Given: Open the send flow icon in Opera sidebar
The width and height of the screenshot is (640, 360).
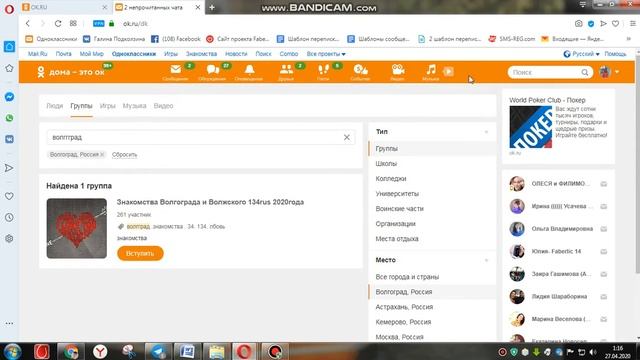Looking at the screenshot, I should (9, 168).
